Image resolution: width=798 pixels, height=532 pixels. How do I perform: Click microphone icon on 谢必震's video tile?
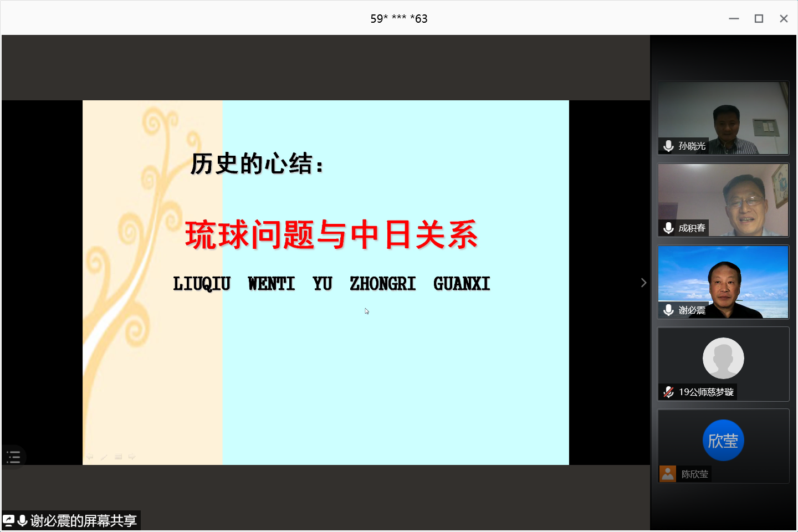[669, 310]
